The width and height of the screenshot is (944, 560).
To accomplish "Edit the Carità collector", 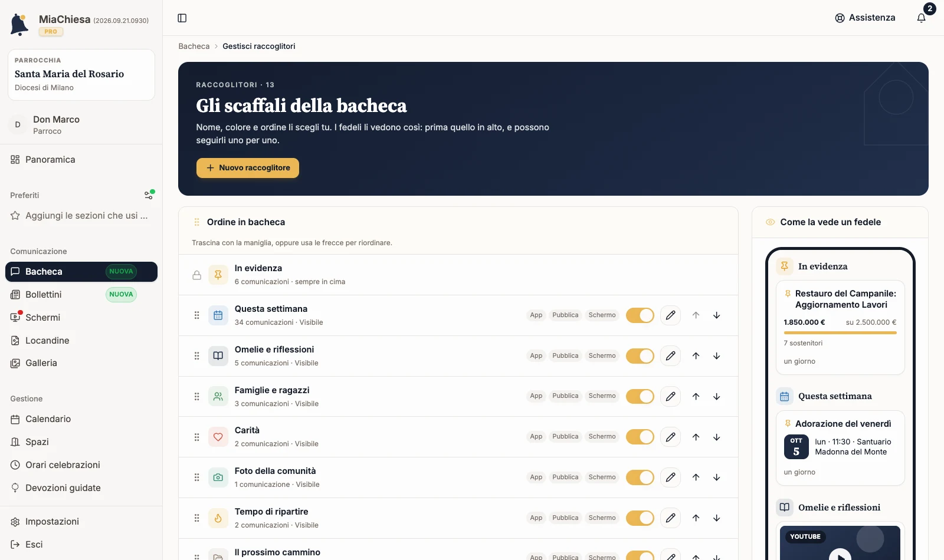I will click(671, 437).
